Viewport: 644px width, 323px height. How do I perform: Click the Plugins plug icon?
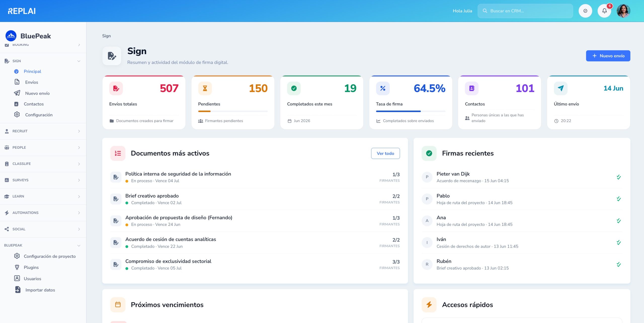point(17,267)
